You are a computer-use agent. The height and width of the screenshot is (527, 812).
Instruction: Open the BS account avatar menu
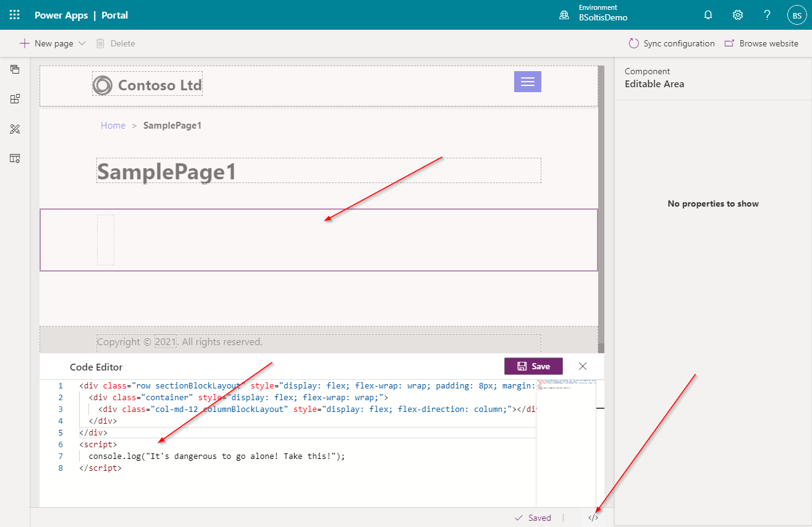coord(797,14)
